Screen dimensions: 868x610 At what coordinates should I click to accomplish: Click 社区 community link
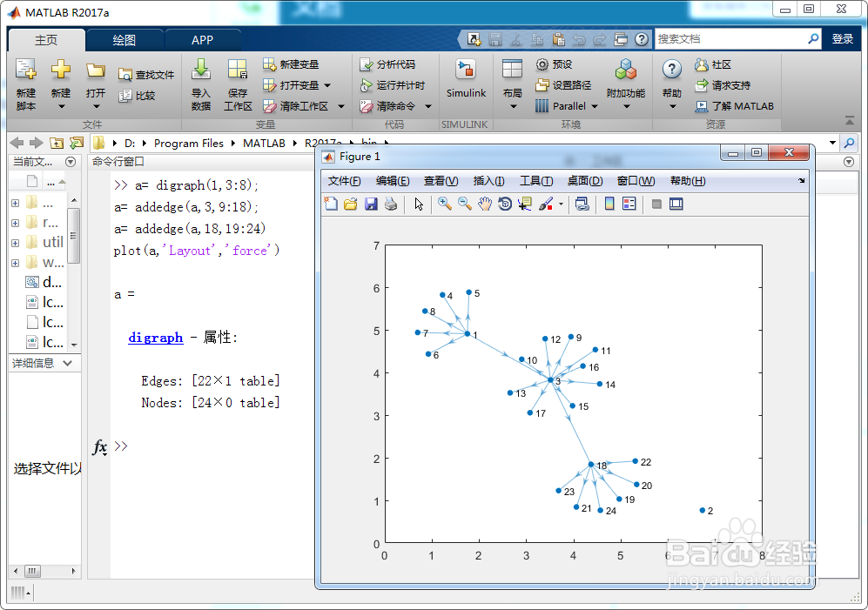coord(713,64)
